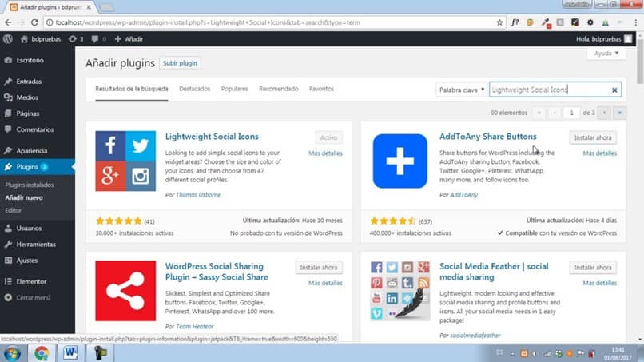Install the Sassy Social Share plugin
This screenshot has width=644, height=362.
319,268
